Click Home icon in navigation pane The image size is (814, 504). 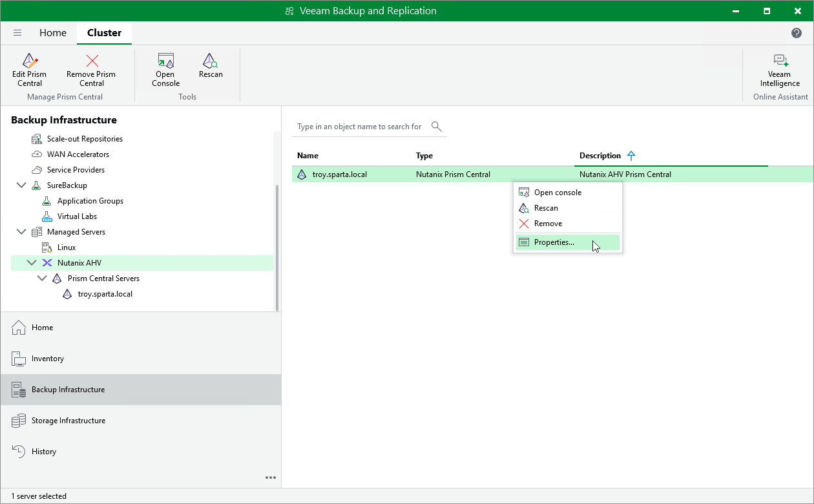pos(19,328)
